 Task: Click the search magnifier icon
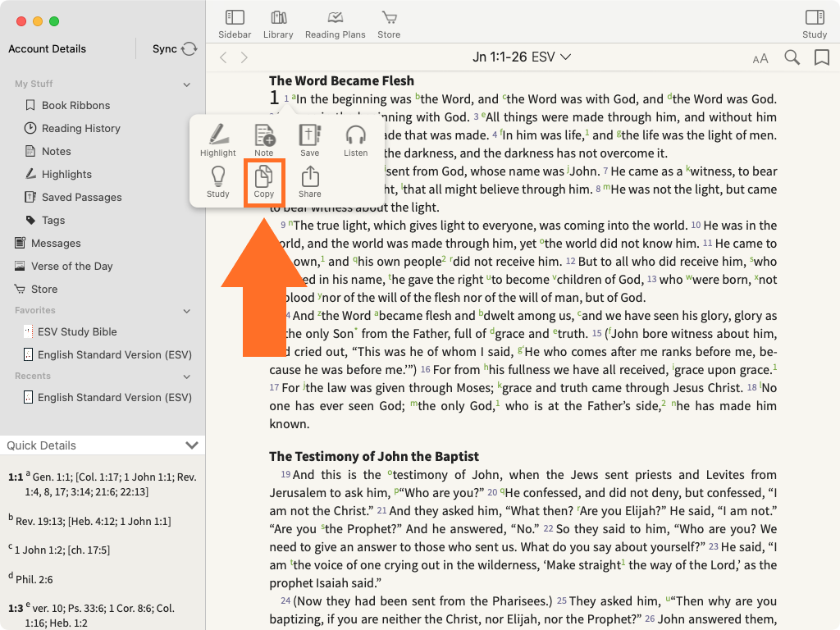click(x=792, y=57)
